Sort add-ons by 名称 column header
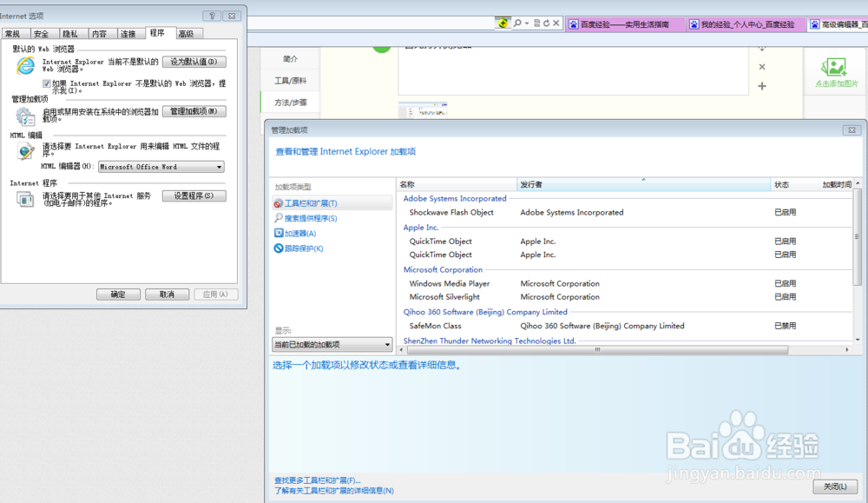 click(457, 184)
